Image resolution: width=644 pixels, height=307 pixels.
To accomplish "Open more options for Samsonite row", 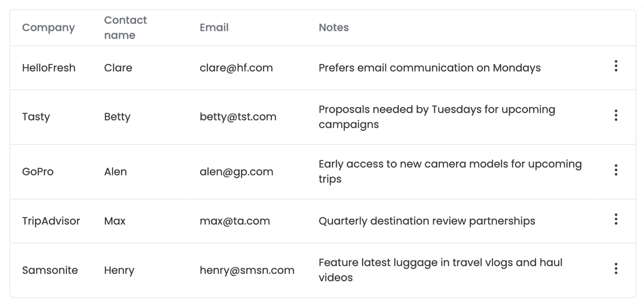I will coord(616,268).
